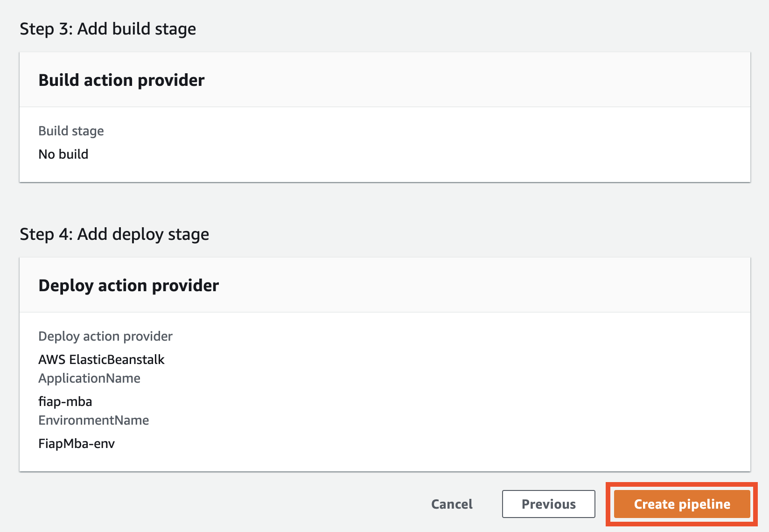Image resolution: width=769 pixels, height=532 pixels.
Task: Click the blank area beside No build
Action: click(373, 154)
